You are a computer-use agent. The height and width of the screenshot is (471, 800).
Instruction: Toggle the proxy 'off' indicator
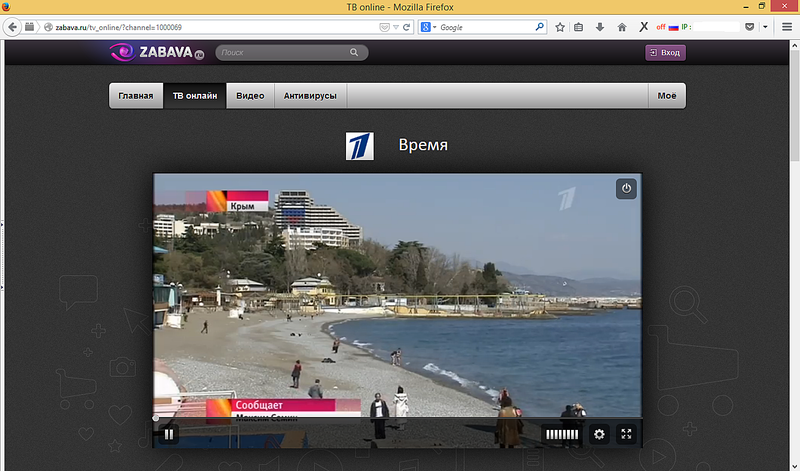point(661,27)
